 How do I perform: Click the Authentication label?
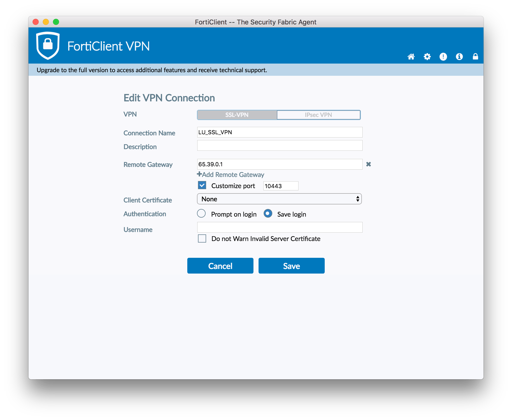(145, 214)
